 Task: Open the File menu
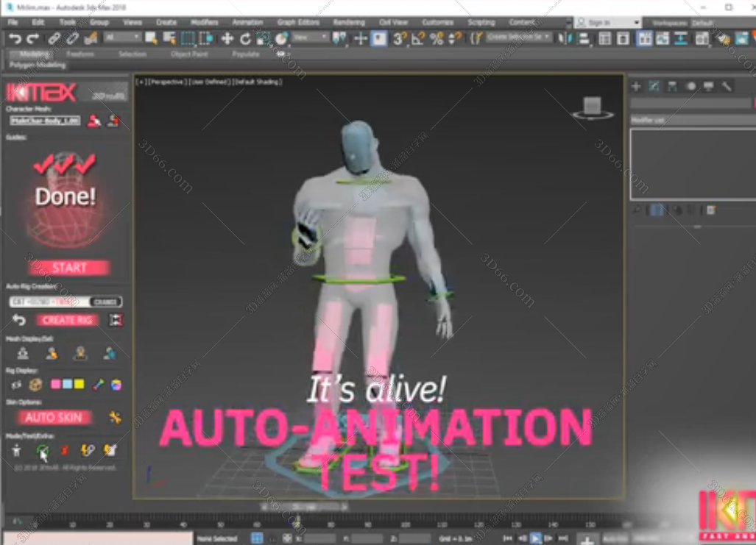tap(13, 22)
